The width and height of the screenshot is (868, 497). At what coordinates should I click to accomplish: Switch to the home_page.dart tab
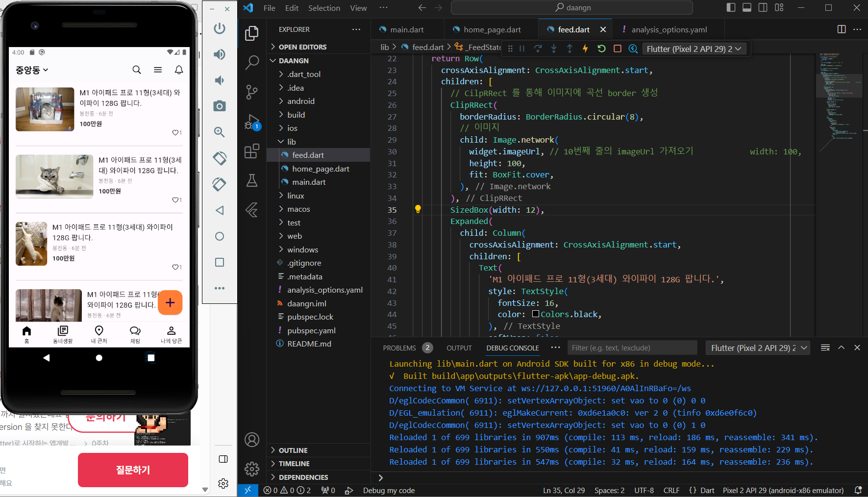click(x=492, y=29)
